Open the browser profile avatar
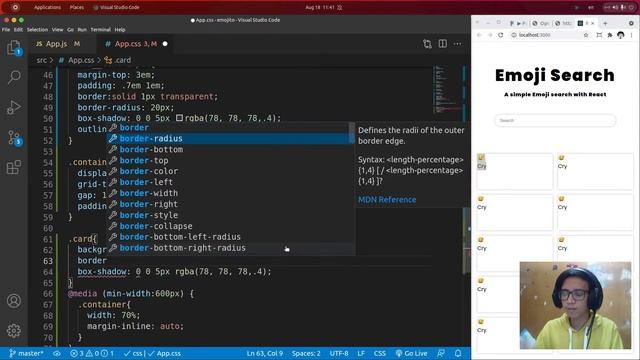 tap(621, 35)
